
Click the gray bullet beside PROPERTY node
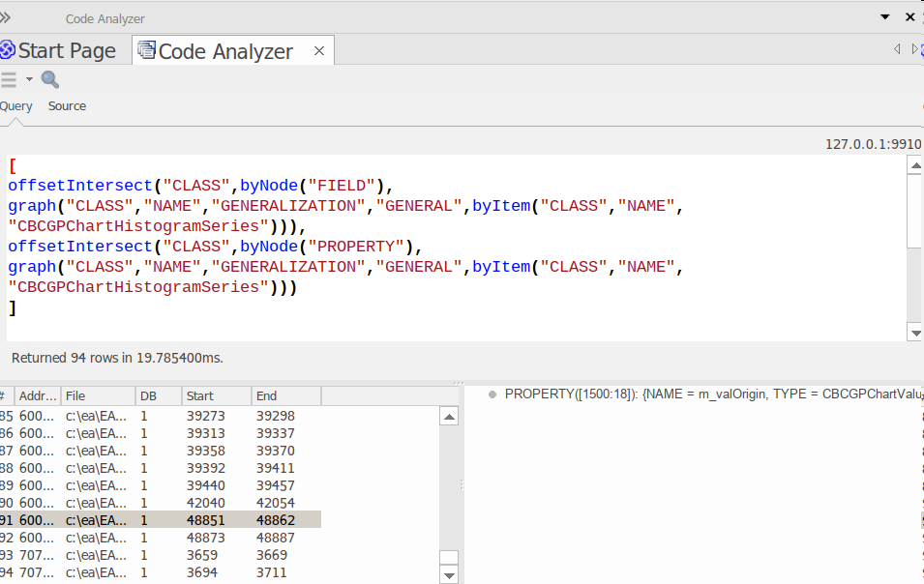point(492,394)
